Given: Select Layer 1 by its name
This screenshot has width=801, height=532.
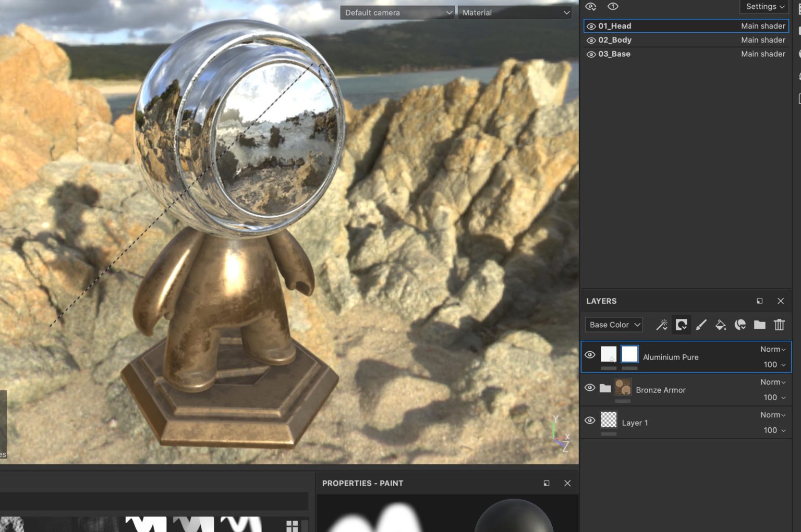Looking at the screenshot, I should pos(635,423).
